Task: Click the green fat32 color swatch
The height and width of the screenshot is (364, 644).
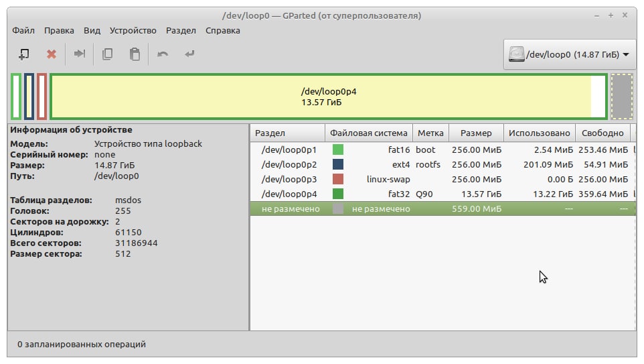Action: coord(338,194)
